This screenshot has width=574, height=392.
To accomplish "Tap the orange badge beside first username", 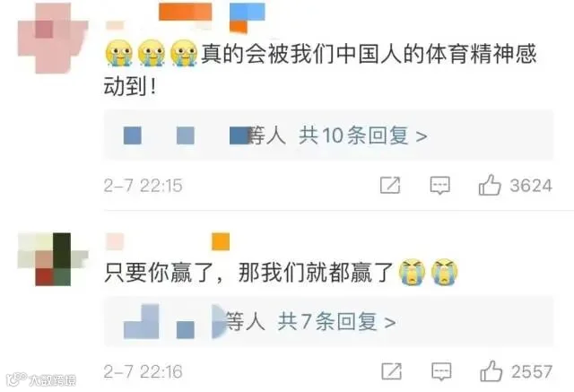I will 186,12.
